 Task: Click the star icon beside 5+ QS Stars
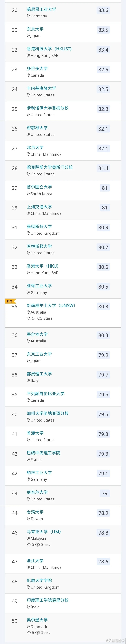tap(29, 318)
